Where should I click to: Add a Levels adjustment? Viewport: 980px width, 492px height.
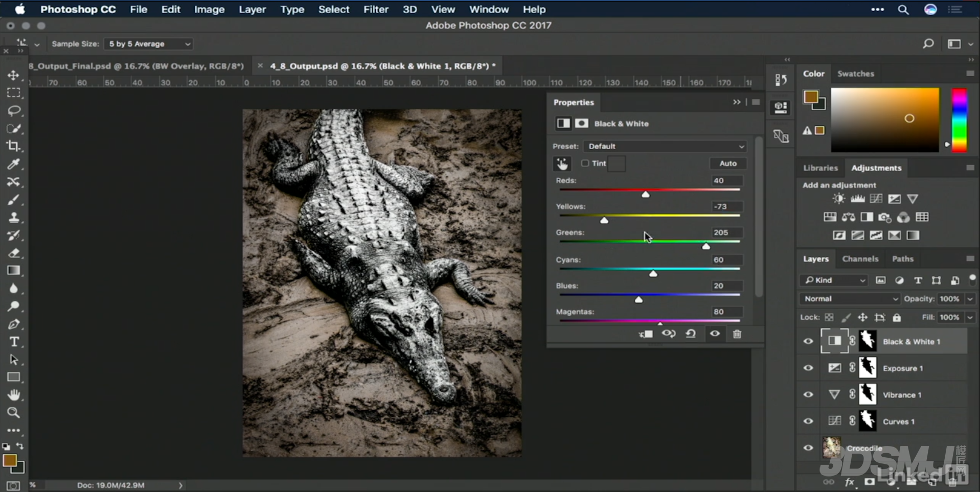[x=857, y=199]
